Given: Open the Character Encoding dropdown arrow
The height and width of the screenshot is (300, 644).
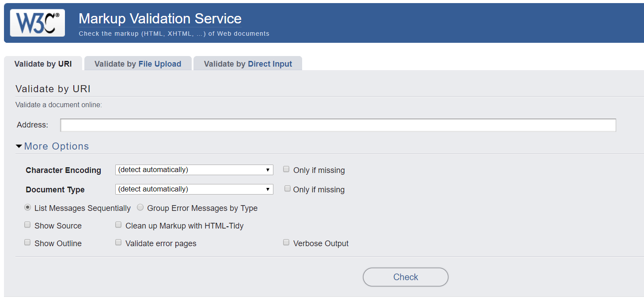Looking at the screenshot, I should (268, 169).
